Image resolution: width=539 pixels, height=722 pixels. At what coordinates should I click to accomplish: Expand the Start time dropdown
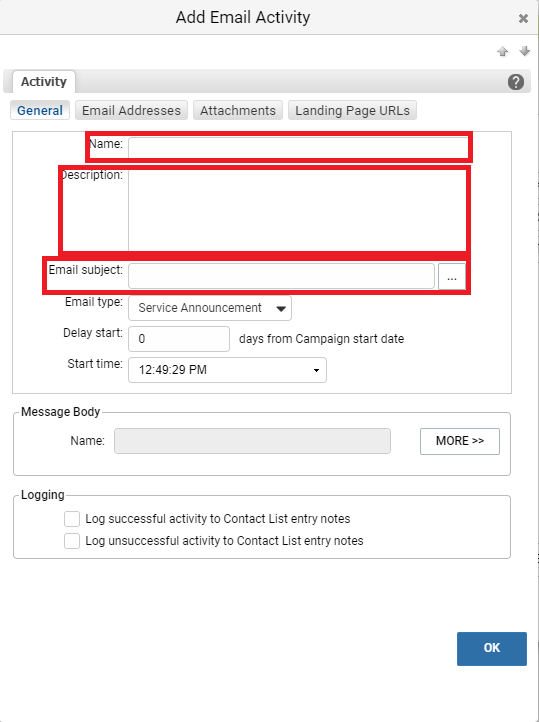(x=227, y=370)
